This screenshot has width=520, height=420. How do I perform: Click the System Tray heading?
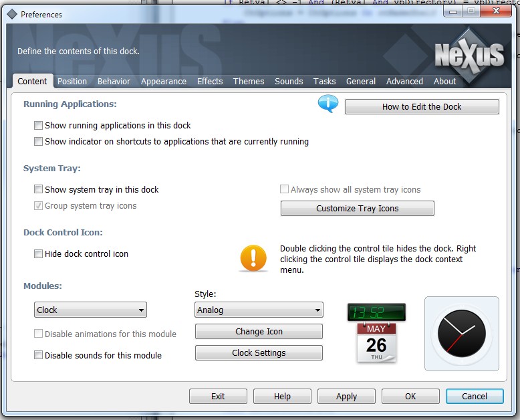(51, 168)
